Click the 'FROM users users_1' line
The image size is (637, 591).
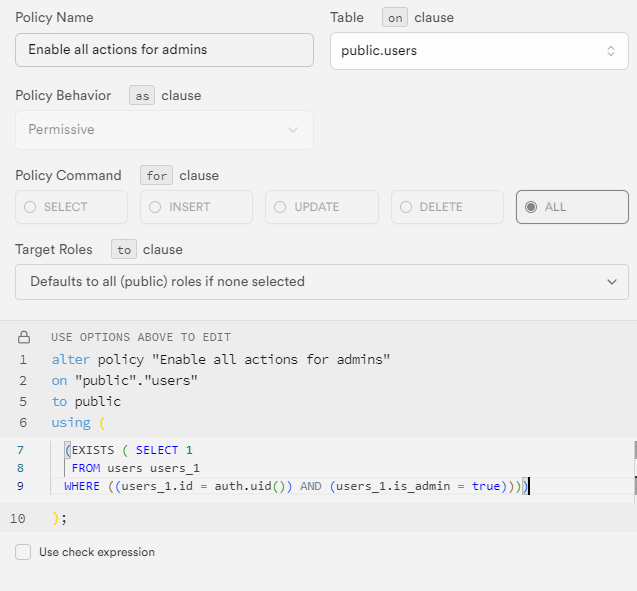(x=136, y=468)
